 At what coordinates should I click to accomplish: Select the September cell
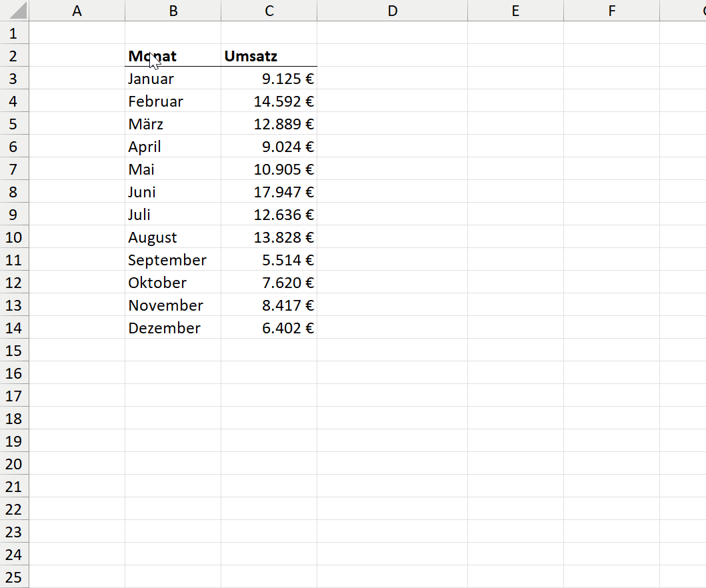click(x=173, y=260)
